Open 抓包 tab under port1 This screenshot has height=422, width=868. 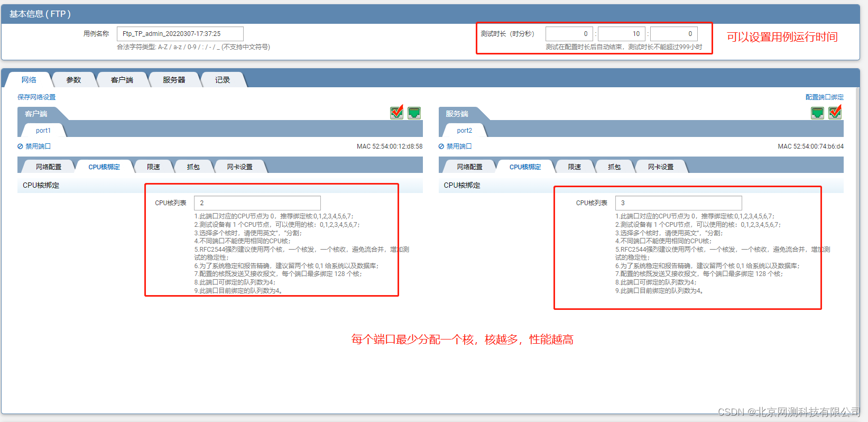193,167
